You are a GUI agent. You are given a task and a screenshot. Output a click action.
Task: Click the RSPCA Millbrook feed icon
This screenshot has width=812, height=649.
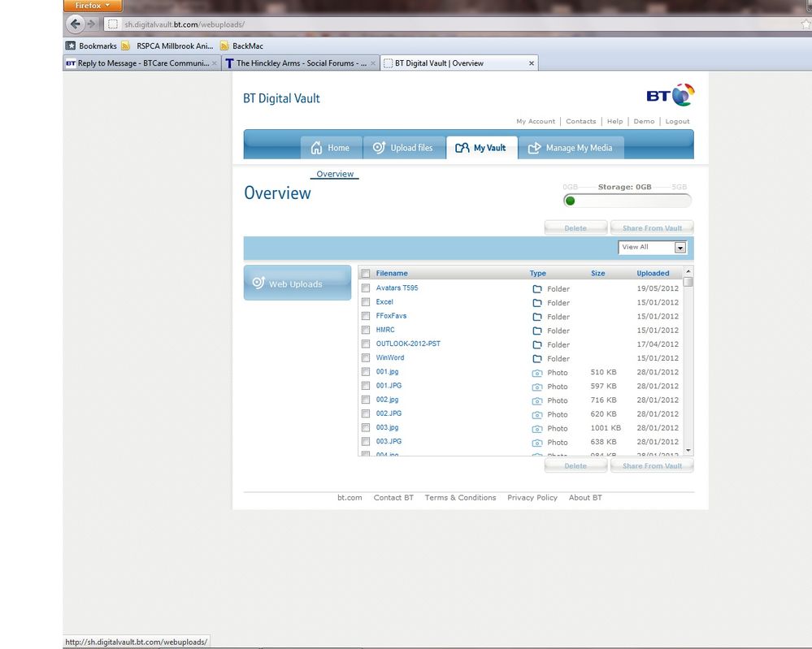point(125,45)
